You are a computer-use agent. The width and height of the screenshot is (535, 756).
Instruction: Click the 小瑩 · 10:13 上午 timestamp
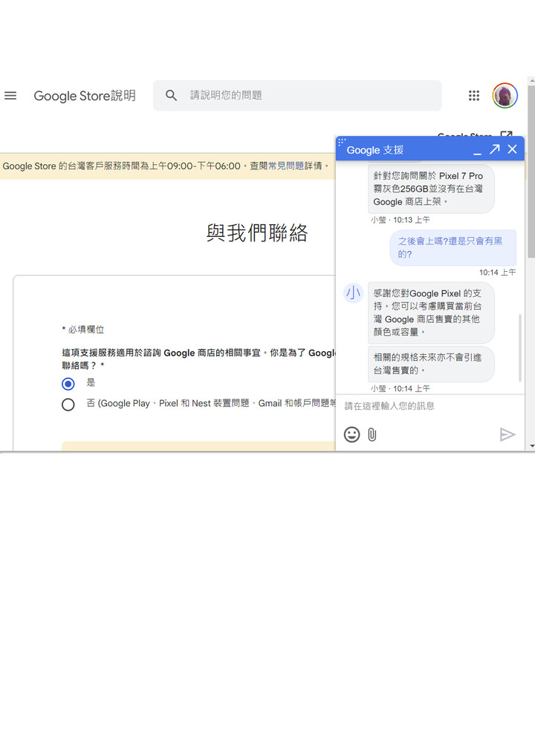[x=401, y=220]
